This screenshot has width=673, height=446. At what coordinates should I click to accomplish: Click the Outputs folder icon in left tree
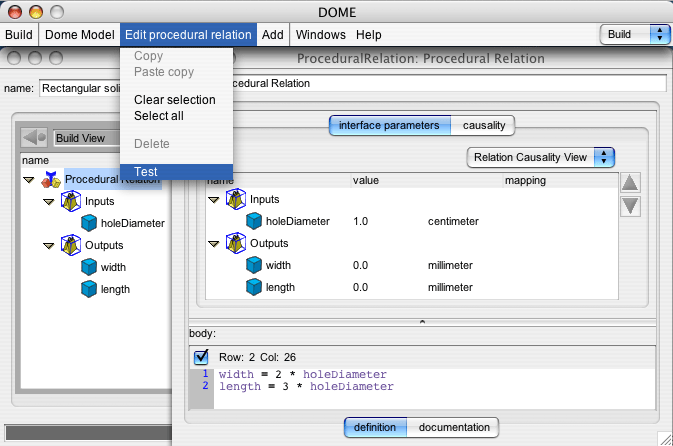click(71, 245)
